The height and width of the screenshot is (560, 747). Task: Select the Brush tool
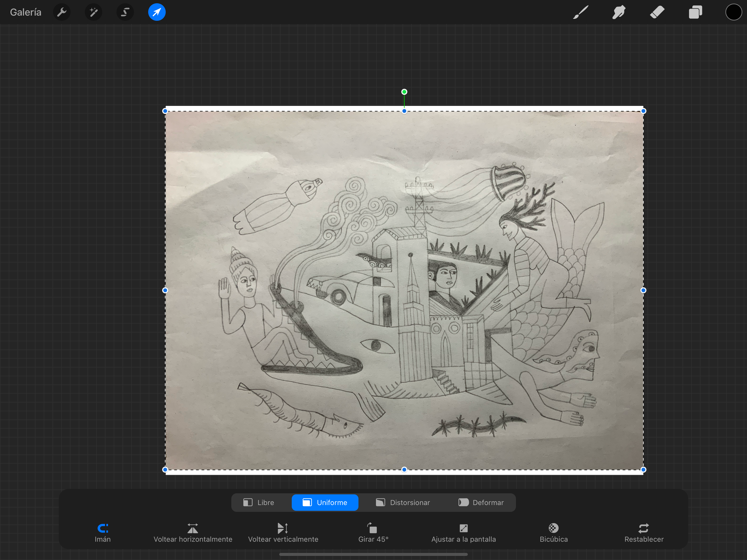coord(580,13)
